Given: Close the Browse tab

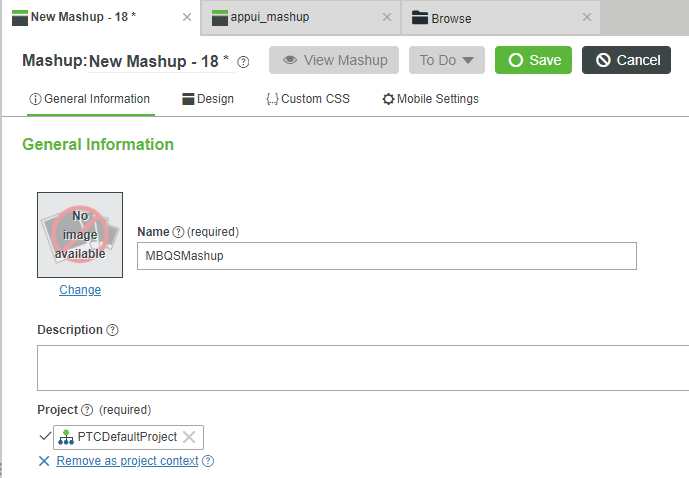Looking at the screenshot, I should click(x=587, y=17).
